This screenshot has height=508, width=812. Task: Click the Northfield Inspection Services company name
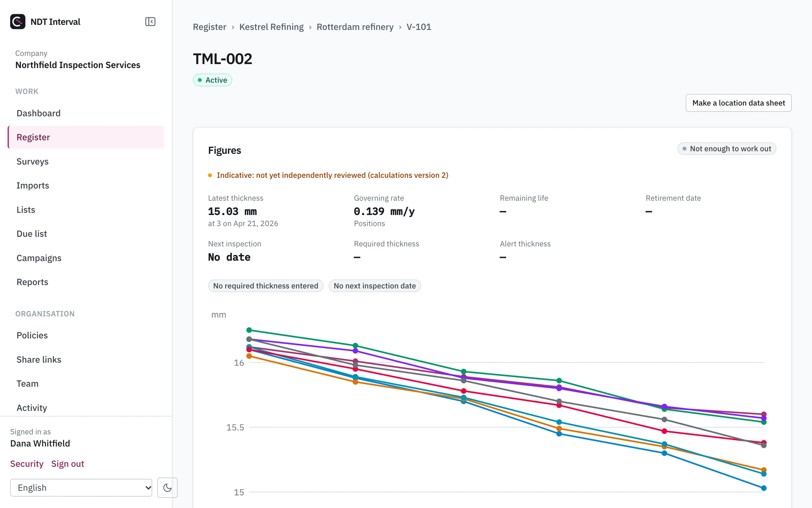(x=78, y=65)
